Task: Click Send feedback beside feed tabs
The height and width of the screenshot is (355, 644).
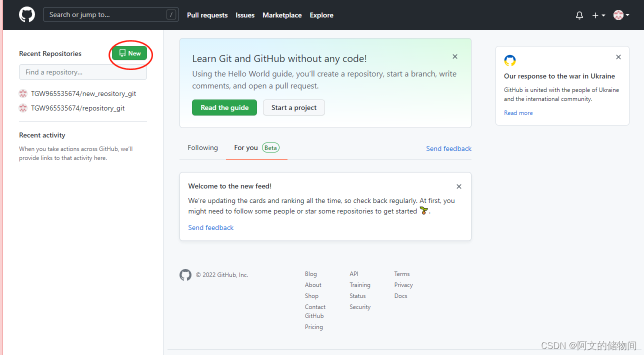Action: (x=448, y=148)
